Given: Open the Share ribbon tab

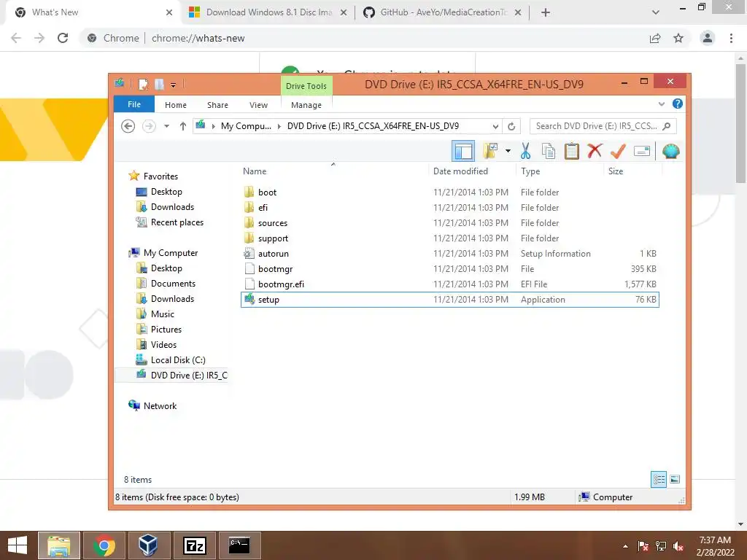Looking at the screenshot, I should [x=217, y=105].
